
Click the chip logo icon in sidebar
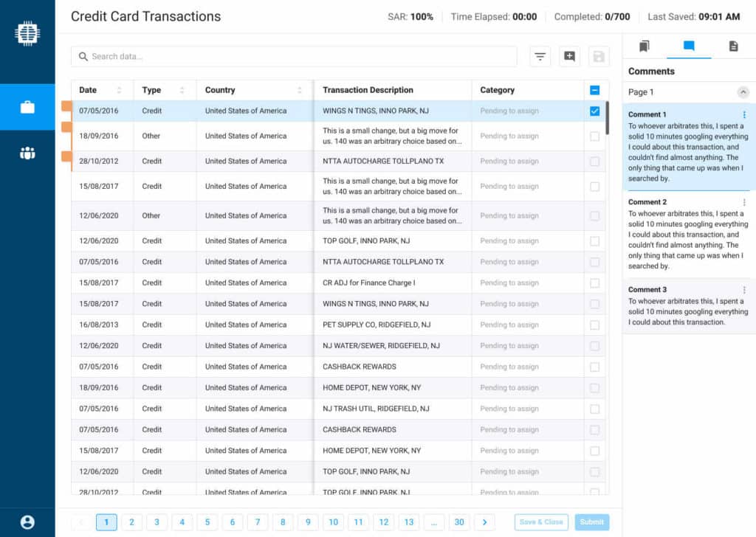click(x=27, y=33)
